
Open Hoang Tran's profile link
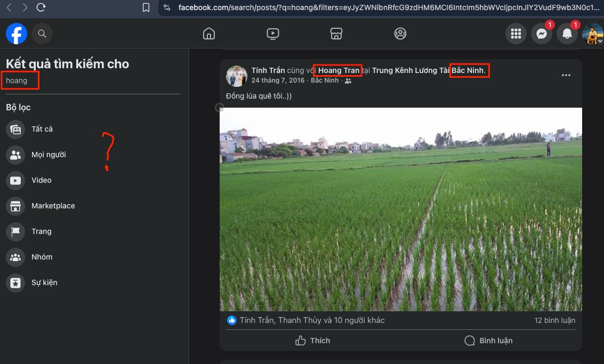pos(339,70)
